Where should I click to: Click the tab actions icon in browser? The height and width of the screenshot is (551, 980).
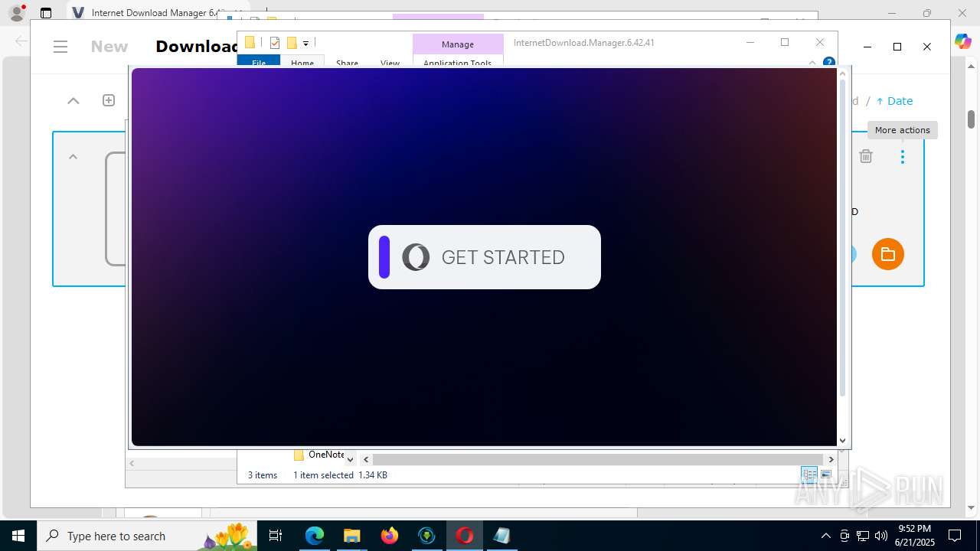pyautogui.click(x=46, y=13)
